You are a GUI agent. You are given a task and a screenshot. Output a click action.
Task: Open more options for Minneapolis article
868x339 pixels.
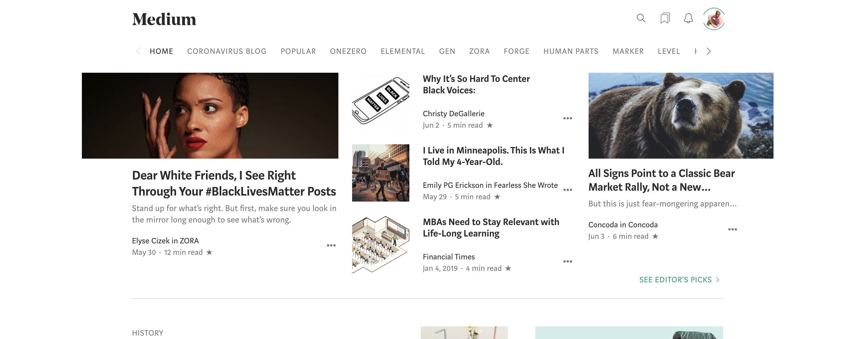tap(568, 190)
